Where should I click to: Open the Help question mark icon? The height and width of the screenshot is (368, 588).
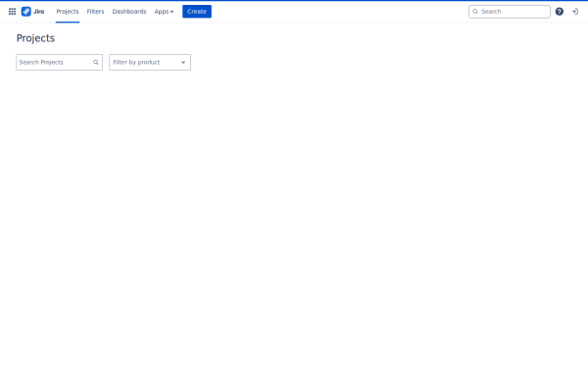tap(560, 12)
